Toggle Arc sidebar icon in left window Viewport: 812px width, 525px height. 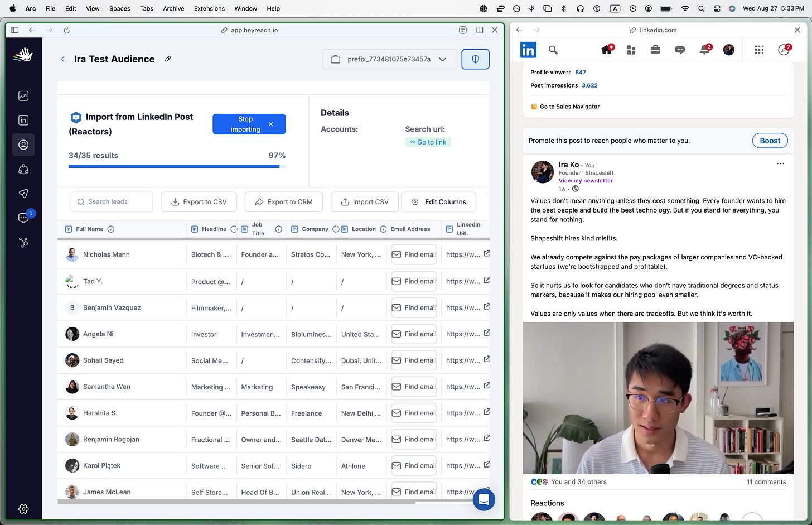(x=14, y=30)
